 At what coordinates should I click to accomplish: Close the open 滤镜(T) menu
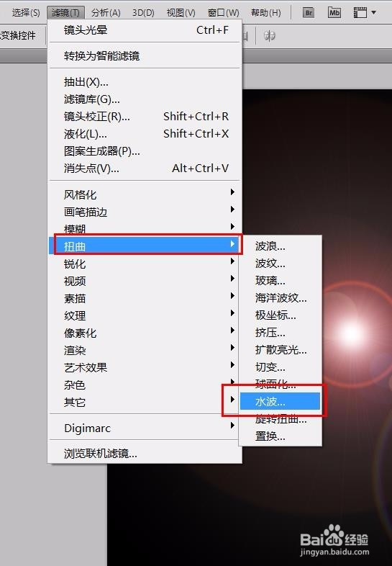tap(65, 13)
